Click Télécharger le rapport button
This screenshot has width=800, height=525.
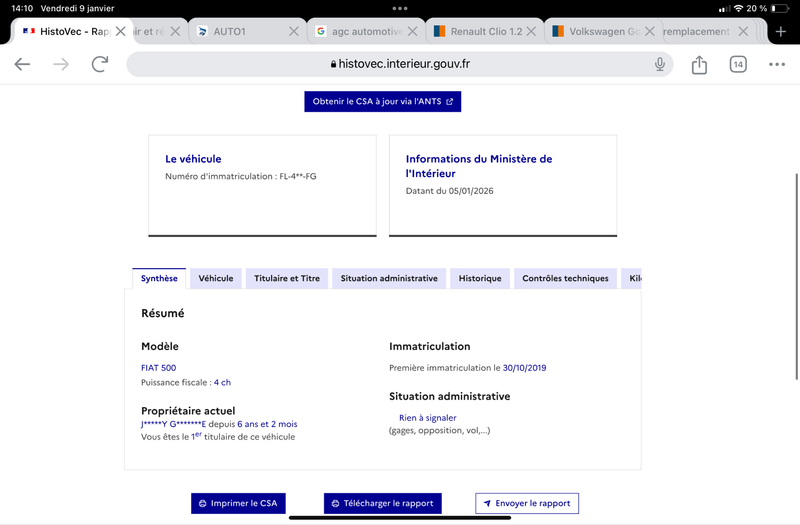pyautogui.click(x=383, y=503)
